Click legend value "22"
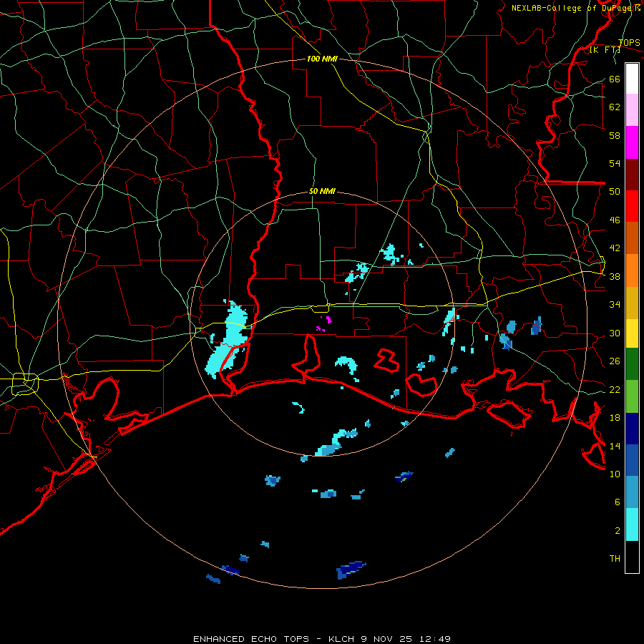Image resolution: width=644 pixels, height=644 pixels. point(615,389)
